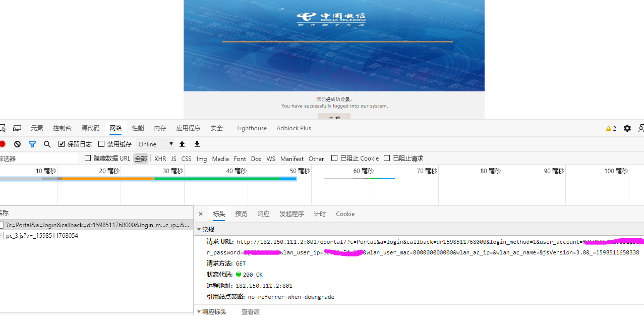
Task: Focus the 筛选器 filter input
Action: click(39, 159)
